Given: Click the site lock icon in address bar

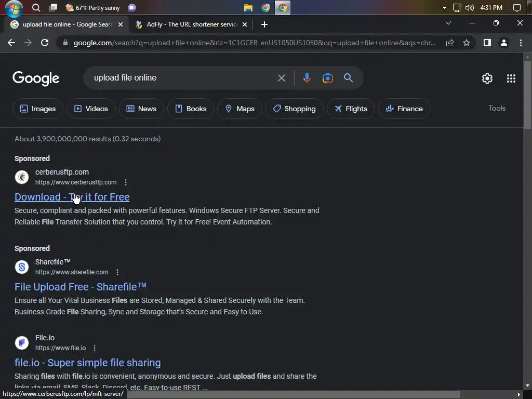Looking at the screenshot, I should point(65,43).
